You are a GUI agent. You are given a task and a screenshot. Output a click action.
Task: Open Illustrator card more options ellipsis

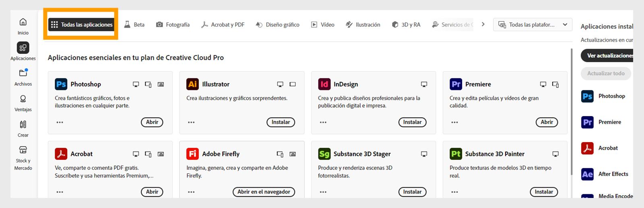[191, 122]
